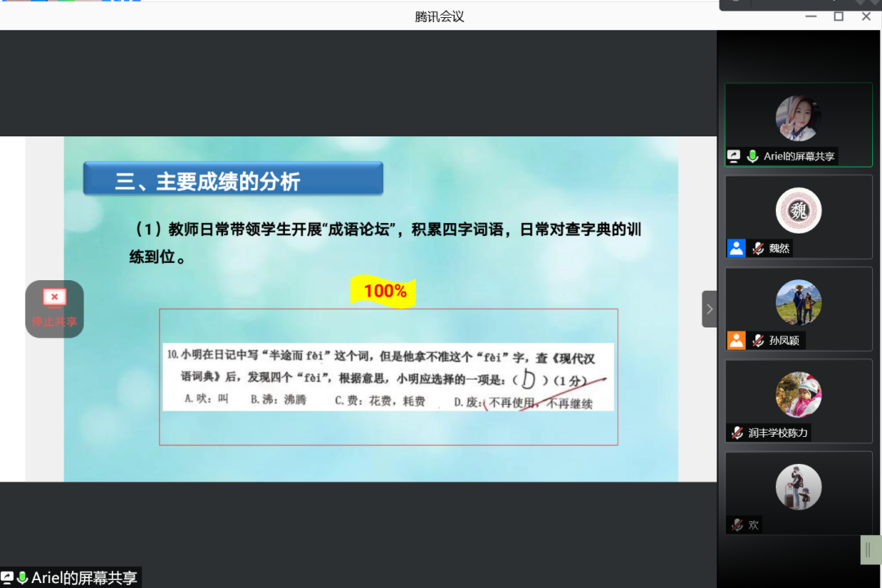Screen dimensions: 882x588
Task: Click the yellow 100% highlight on the slide
Action: coord(382,291)
